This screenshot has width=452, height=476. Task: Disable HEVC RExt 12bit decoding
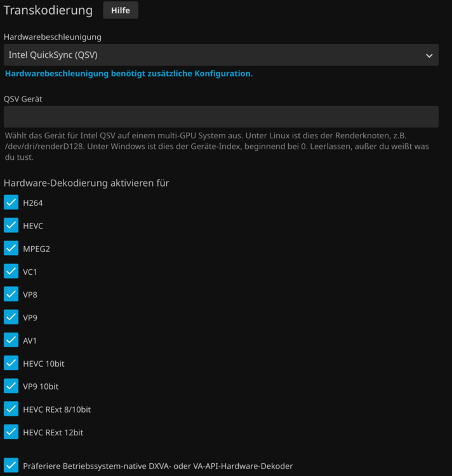click(11, 432)
